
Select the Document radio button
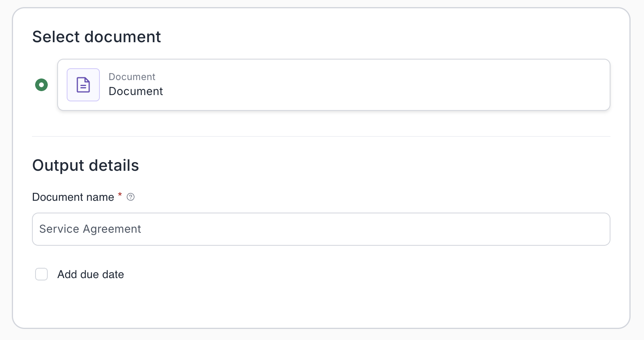tap(41, 85)
